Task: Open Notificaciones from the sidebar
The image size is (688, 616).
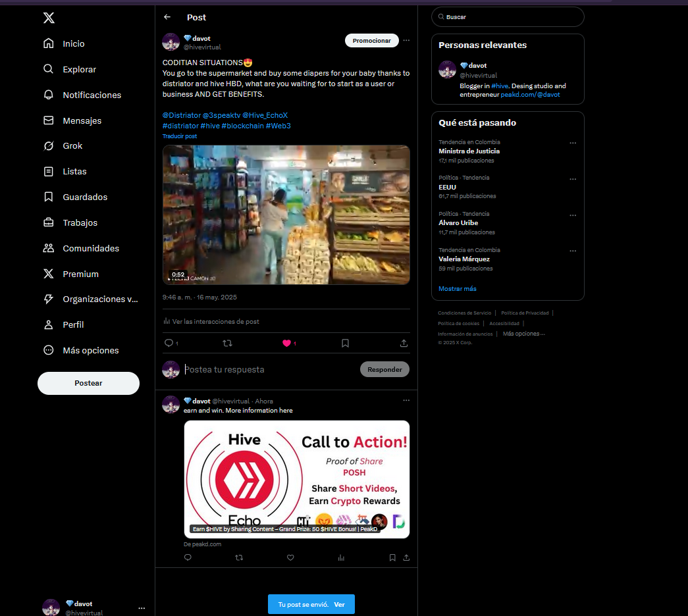Action: point(82,95)
